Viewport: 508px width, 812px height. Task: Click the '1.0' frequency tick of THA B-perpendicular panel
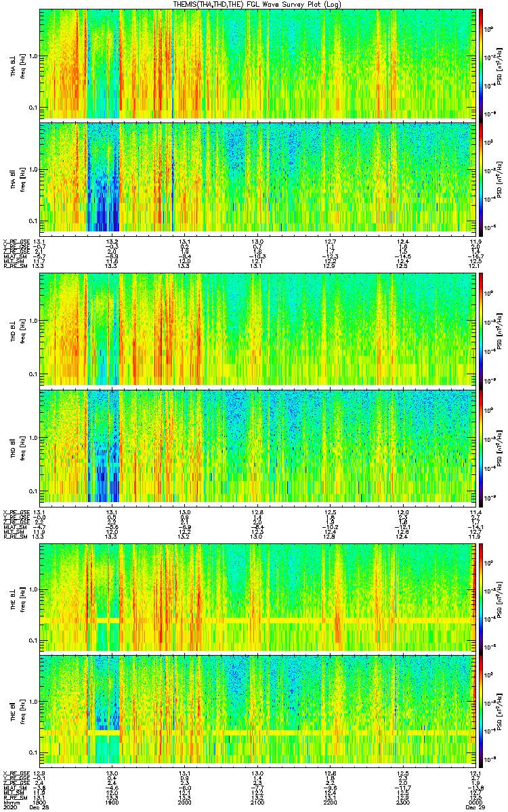point(34,56)
